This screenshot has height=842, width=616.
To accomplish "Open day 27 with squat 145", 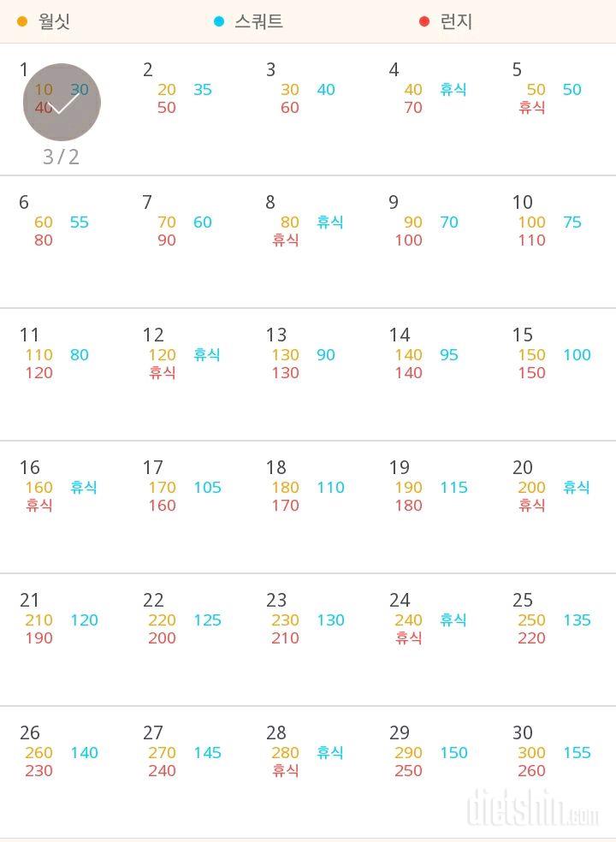I will point(185,773).
